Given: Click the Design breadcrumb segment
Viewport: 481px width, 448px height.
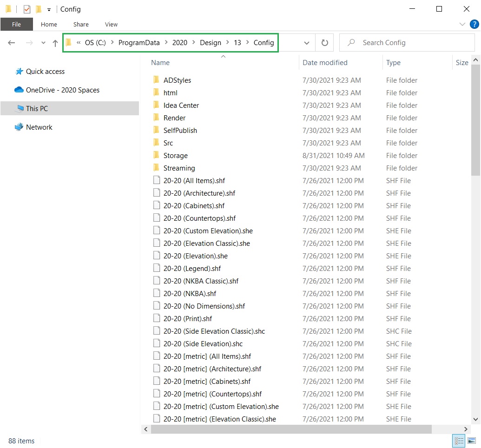Looking at the screenshot, I should click(211, 43).
